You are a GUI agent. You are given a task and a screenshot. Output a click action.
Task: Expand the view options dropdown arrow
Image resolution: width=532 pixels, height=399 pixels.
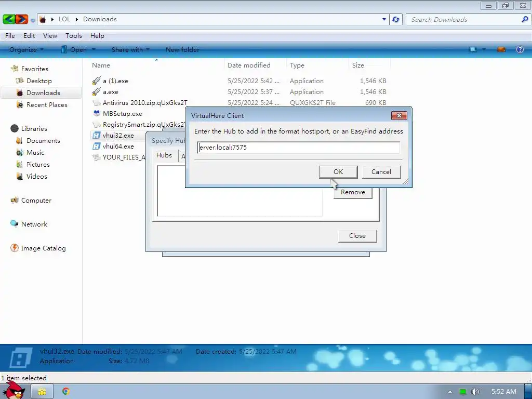coord(484,49)
